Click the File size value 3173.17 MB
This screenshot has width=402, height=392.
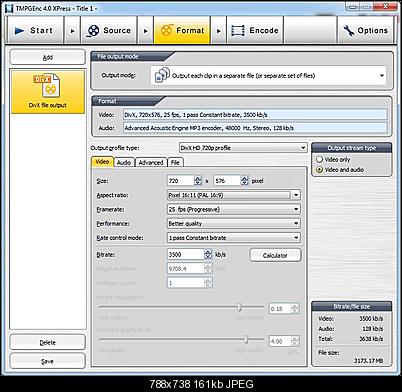369,360
